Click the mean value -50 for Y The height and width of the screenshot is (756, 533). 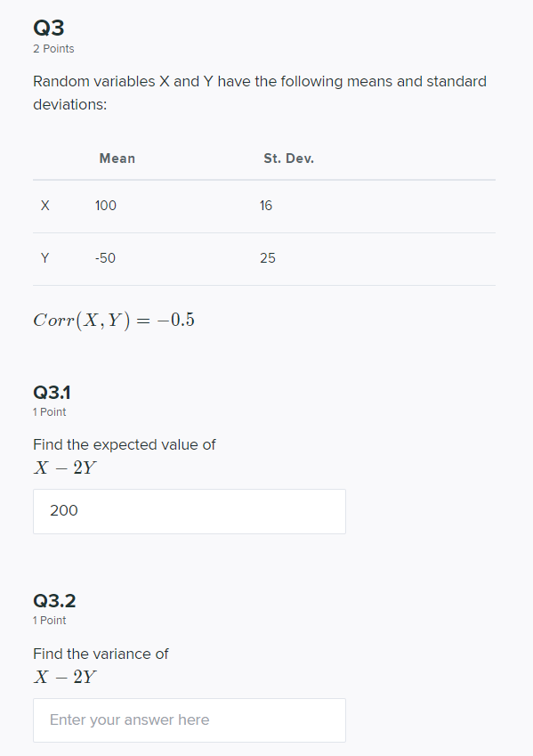coord(105,258)
